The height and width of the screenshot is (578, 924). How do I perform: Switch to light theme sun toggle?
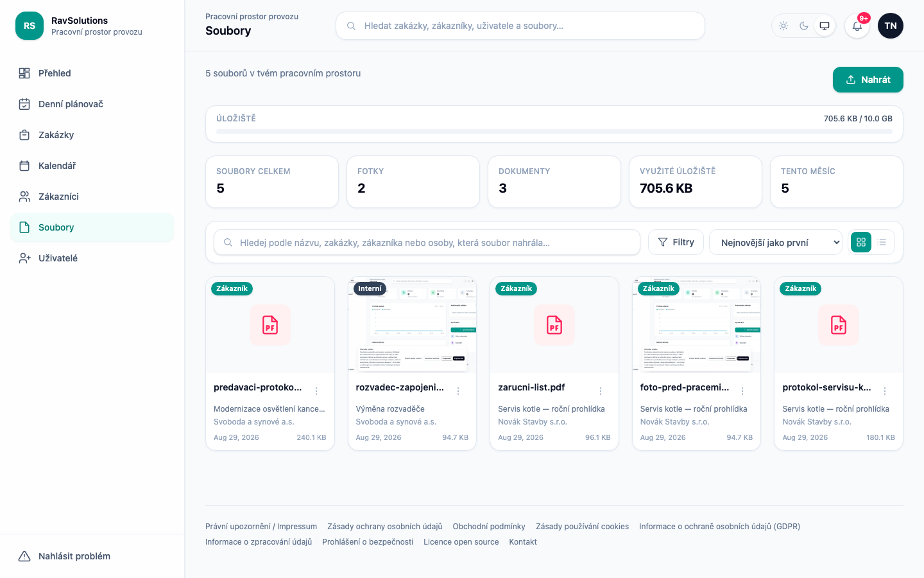coord(783,26)
